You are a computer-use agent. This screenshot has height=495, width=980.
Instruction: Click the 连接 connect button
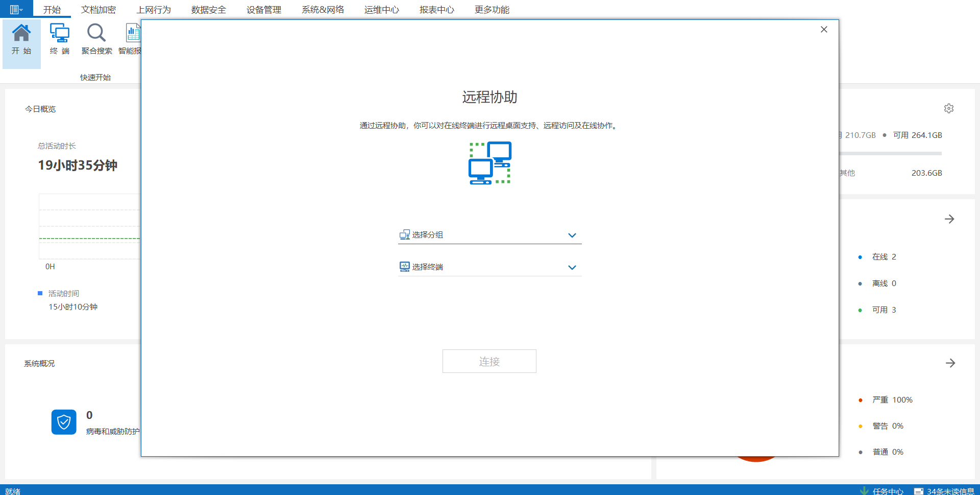(x=489, y=361)
